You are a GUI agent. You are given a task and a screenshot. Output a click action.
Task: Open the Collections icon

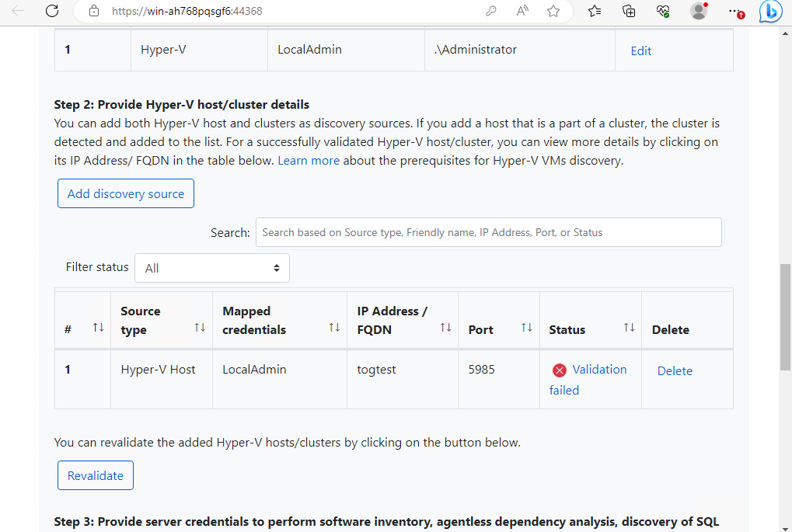[x=629, y=11]
